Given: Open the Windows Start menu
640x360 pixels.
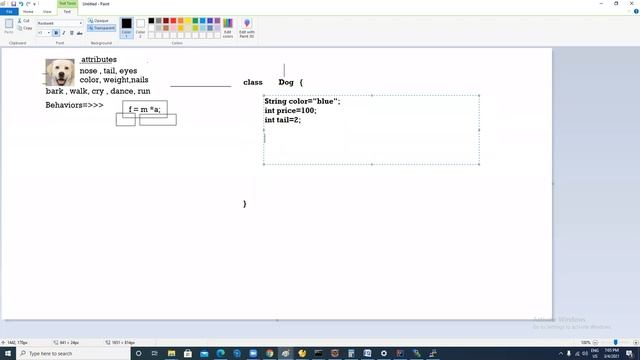Looking at the screenshot, I should [x=8, y=353].
